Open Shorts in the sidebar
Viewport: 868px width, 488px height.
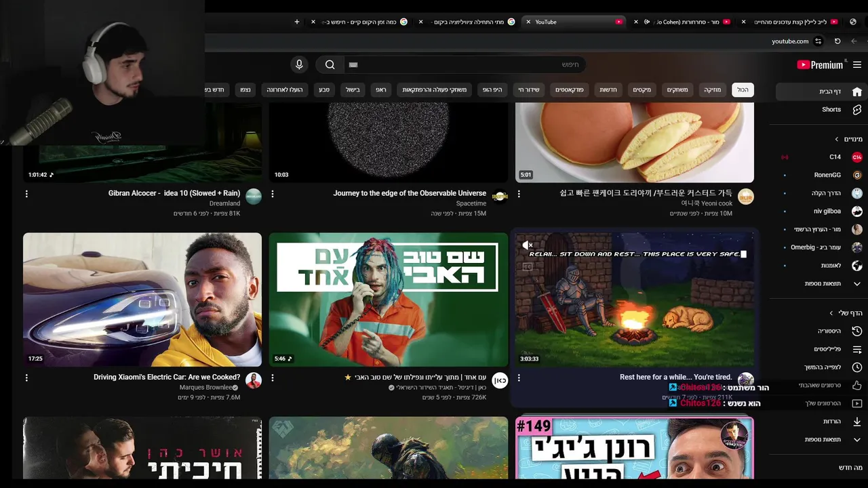pyautogui.click(x=821, y=110)
